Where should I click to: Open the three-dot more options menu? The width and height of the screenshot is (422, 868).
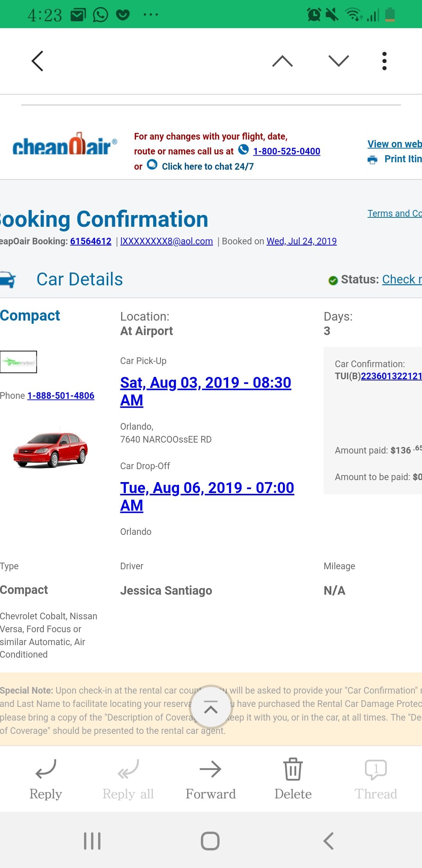coord(384,61)
